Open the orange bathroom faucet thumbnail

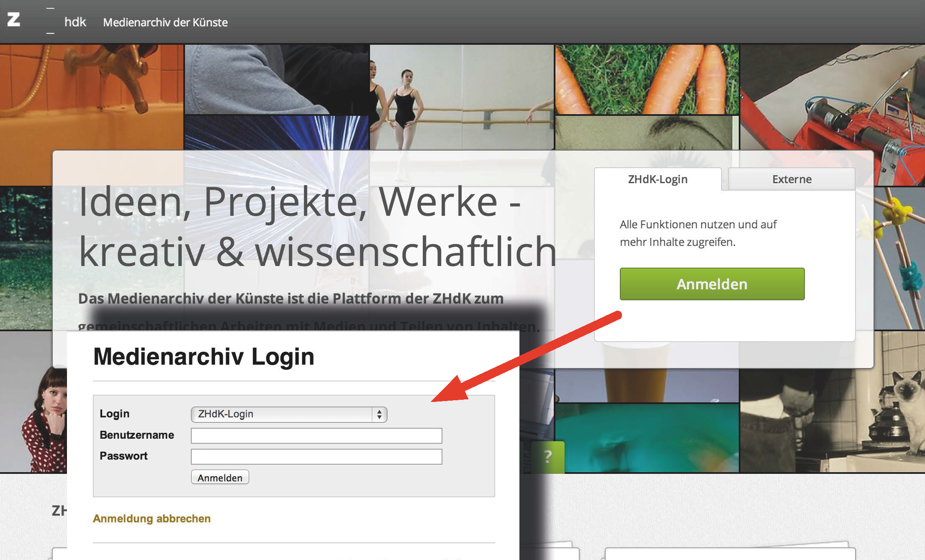[x=92, y=97]
